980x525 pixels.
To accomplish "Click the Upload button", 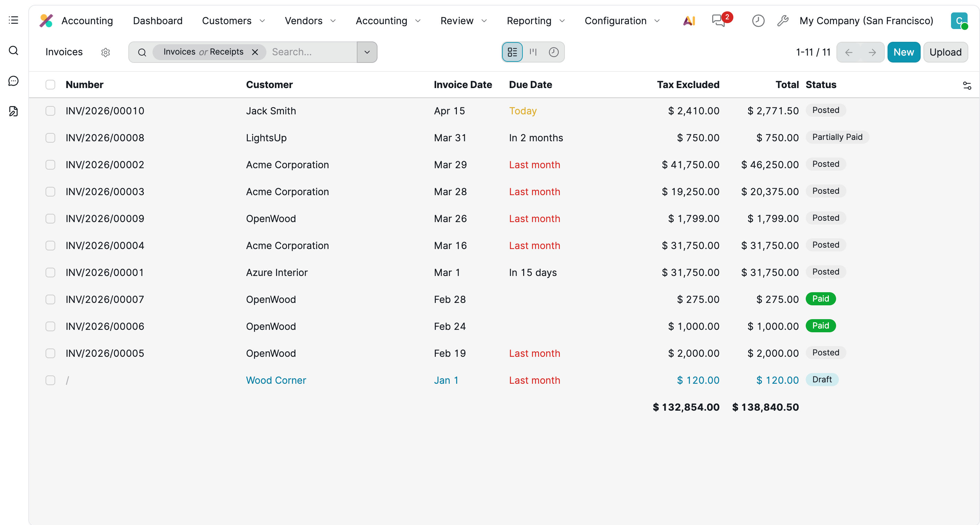I will coord(945,52).
